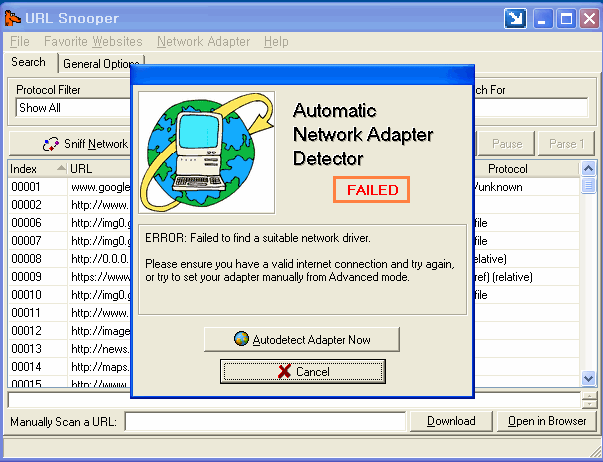Click the Parse 1 button
603x462 pixels.
pos(566,144)
